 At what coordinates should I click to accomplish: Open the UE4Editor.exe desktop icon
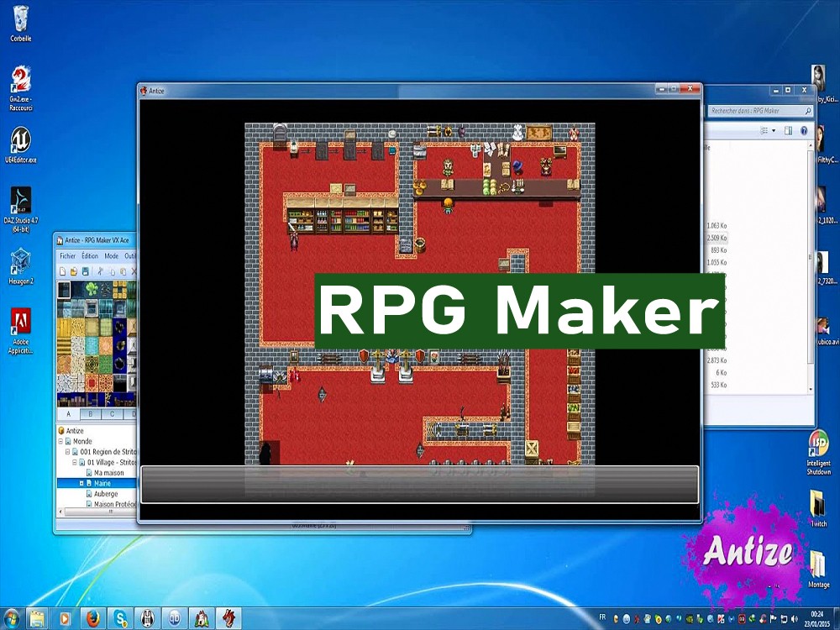coord(20,144)
